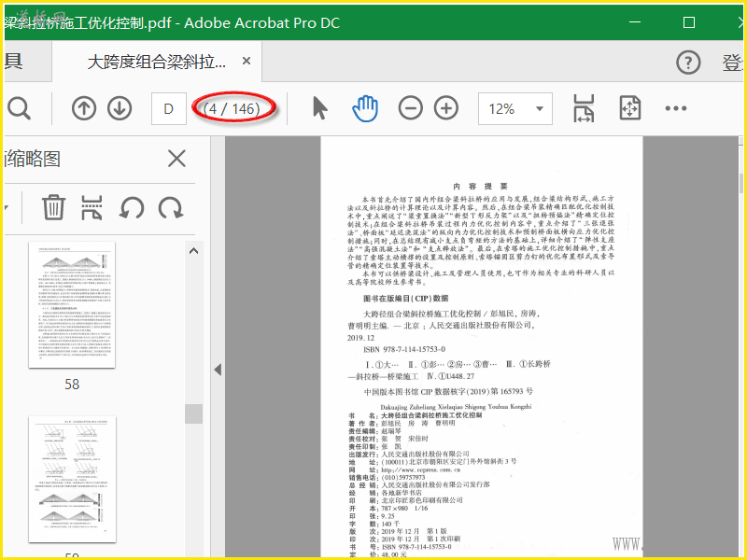Image resolution: width=747 pixels, height=560 pixels.
Task: Open the help question mark icon
Action: click(688, 63)
